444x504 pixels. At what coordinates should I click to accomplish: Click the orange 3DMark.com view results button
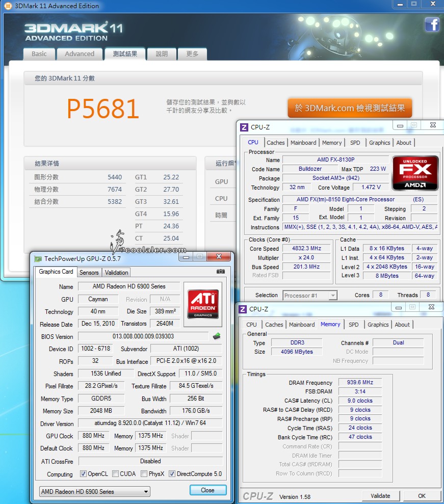(350, 108)
